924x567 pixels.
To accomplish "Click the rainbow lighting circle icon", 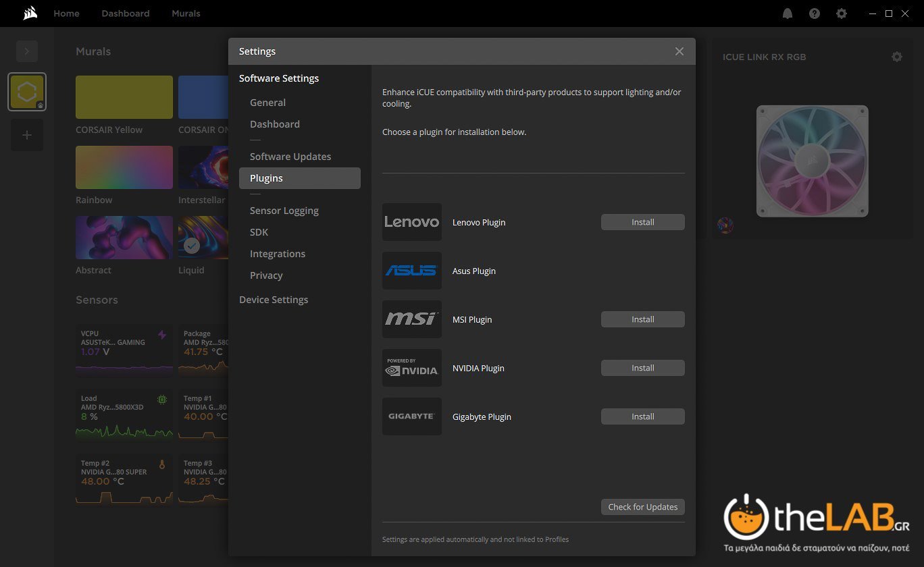I will pyautogui.click(x=725, y=225).
